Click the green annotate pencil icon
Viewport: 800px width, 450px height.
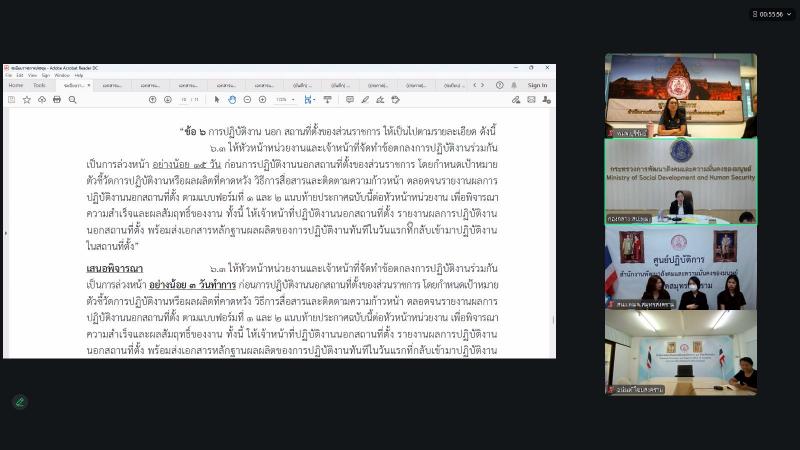[20, 402]
